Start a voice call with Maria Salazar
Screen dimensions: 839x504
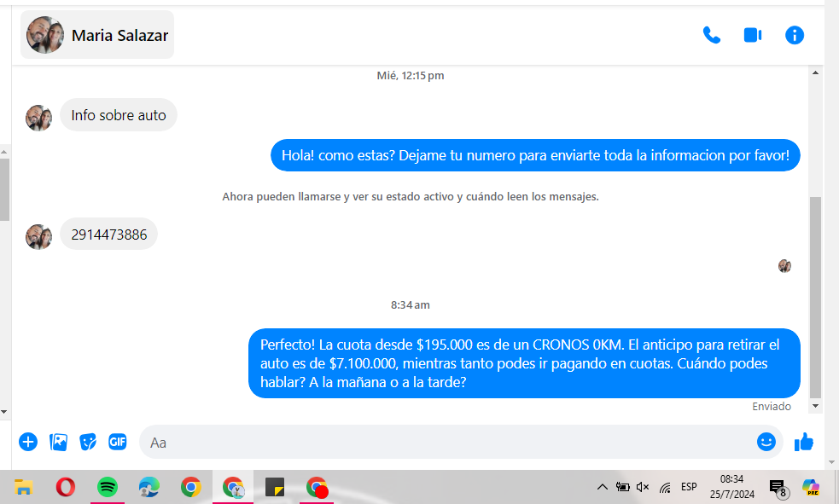point(711,35)
